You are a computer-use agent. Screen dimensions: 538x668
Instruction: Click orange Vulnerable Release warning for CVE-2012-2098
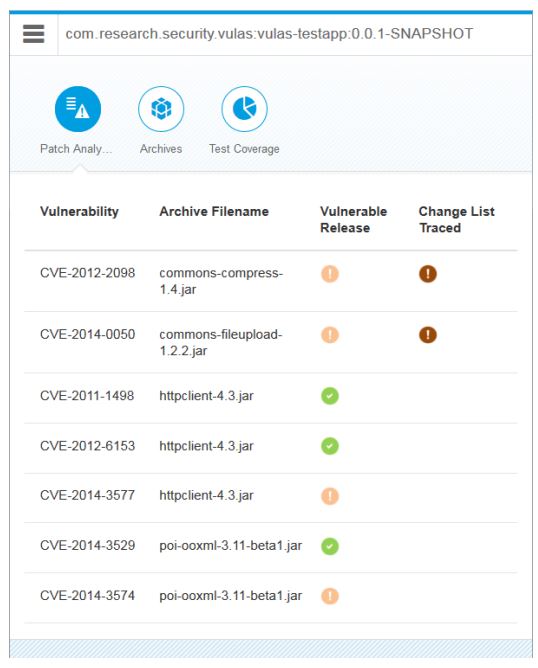point(330,274)
